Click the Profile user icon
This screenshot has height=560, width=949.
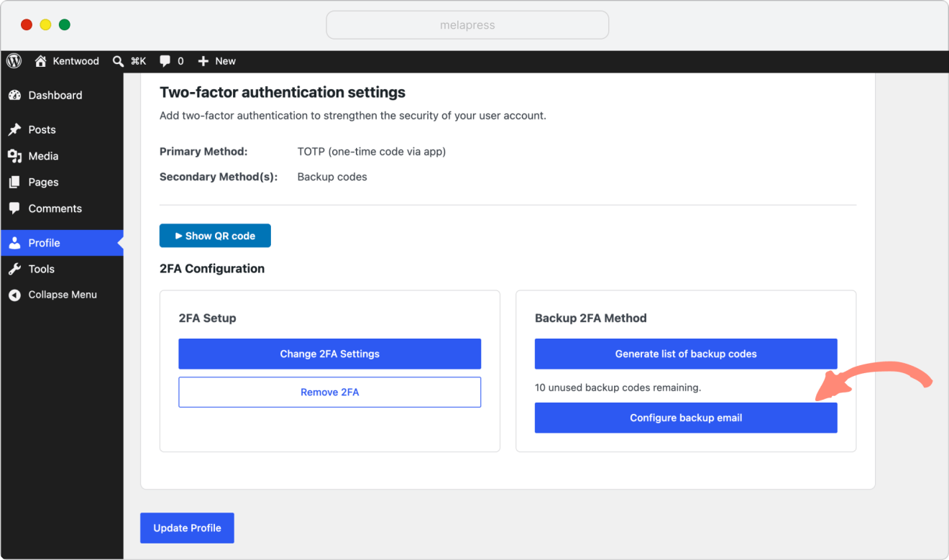(x=14, y=243)
